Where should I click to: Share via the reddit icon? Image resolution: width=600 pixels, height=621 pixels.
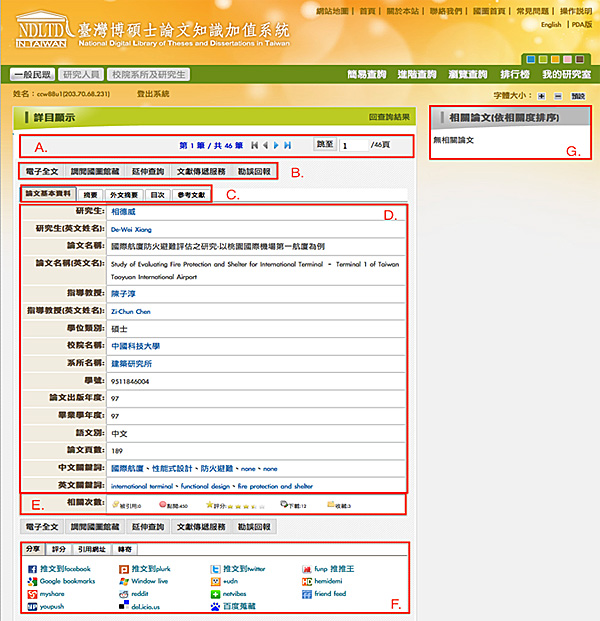pyautogui.click(x=123, y=594)
